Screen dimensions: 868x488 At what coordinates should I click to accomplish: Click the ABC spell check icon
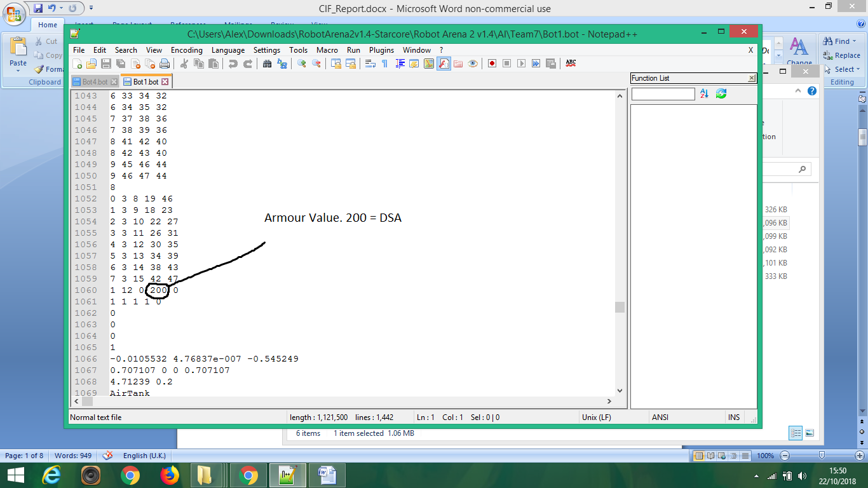pos(571,63)
